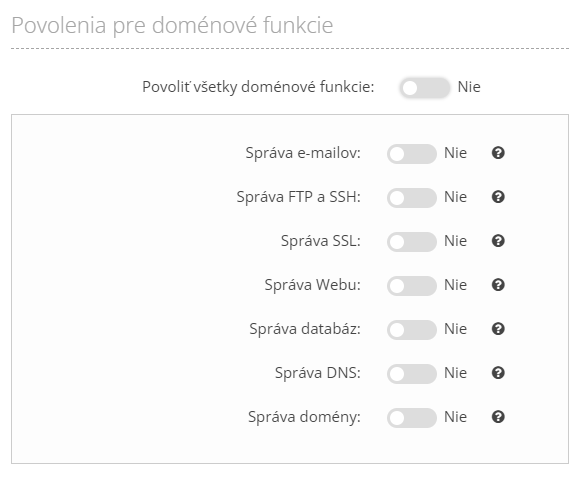Screen dimensions: 581x480
Task: Open help icon for Správa domény
Action: pos(498,417)
